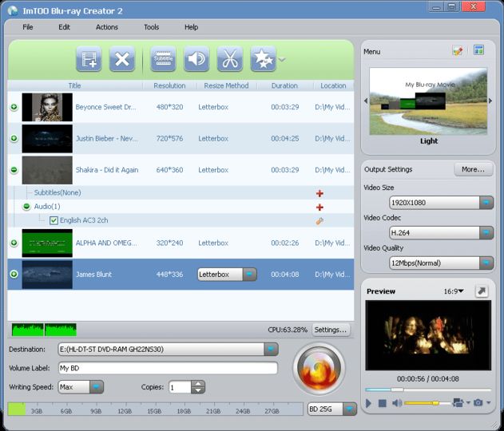Mute the preview volume speaker
This screenshot has height=431, width=504.
click(397, 403)
